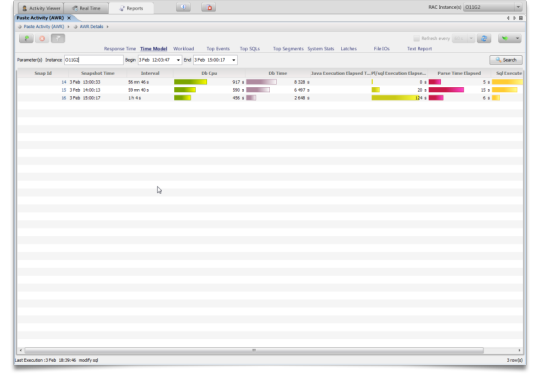Screen dimensions: 540x381
Task: Expand arrow after Paste Activity (AWR) breadcrumb
Action: (68, 27)
